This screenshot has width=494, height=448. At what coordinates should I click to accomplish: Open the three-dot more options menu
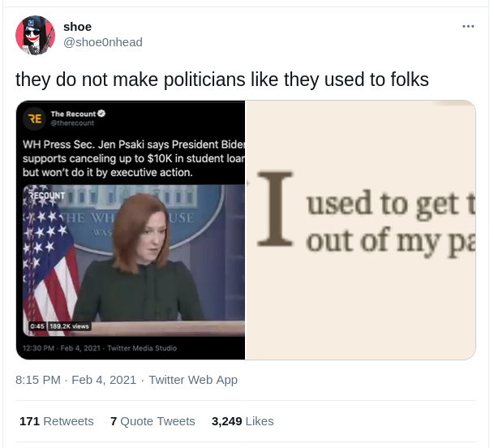(468, 27)
